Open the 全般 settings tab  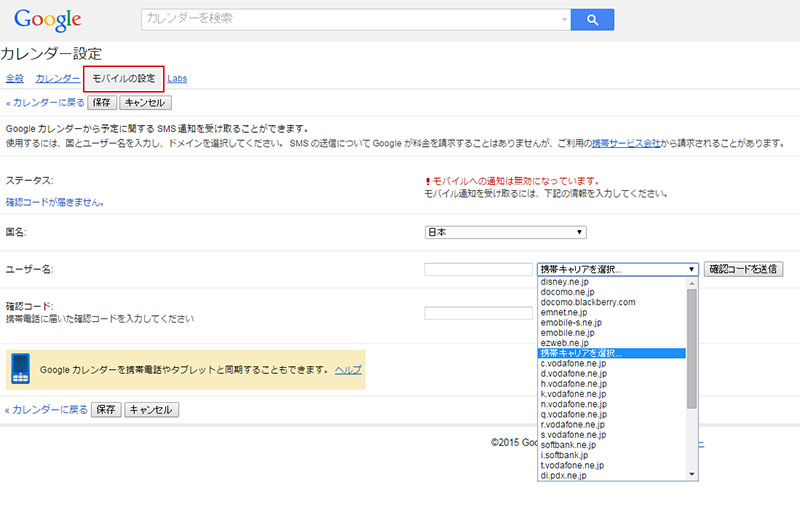tap(15, 79)
